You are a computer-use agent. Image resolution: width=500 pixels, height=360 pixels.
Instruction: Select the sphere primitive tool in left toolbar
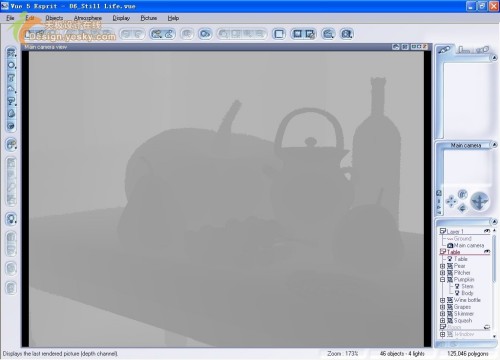coord(11,65)
